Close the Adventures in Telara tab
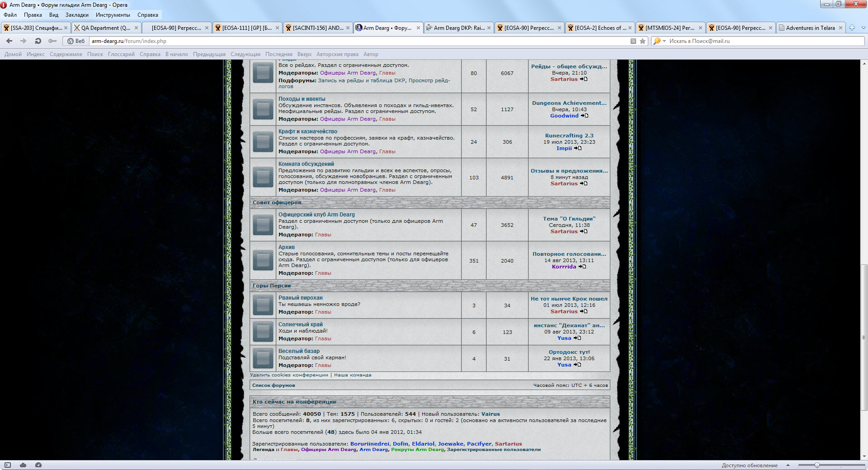The height and width of the screenshot is (470, 868). click(840, 28)
